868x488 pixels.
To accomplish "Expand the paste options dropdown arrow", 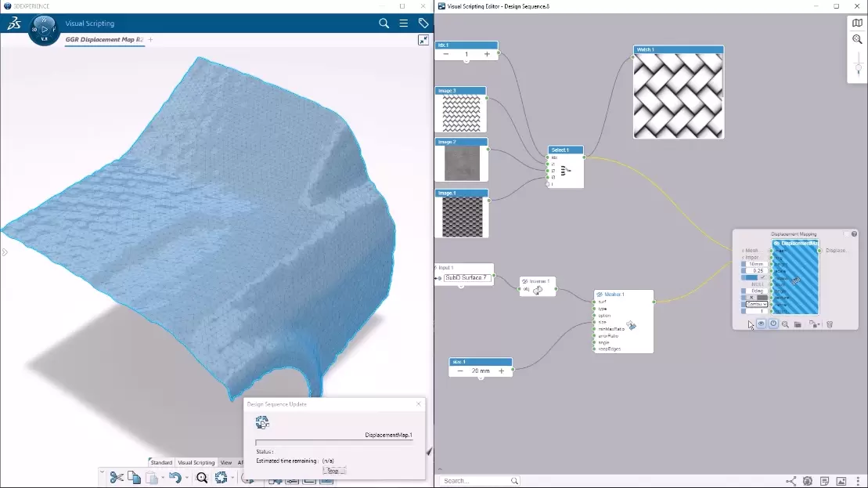I will coord(162,477).
